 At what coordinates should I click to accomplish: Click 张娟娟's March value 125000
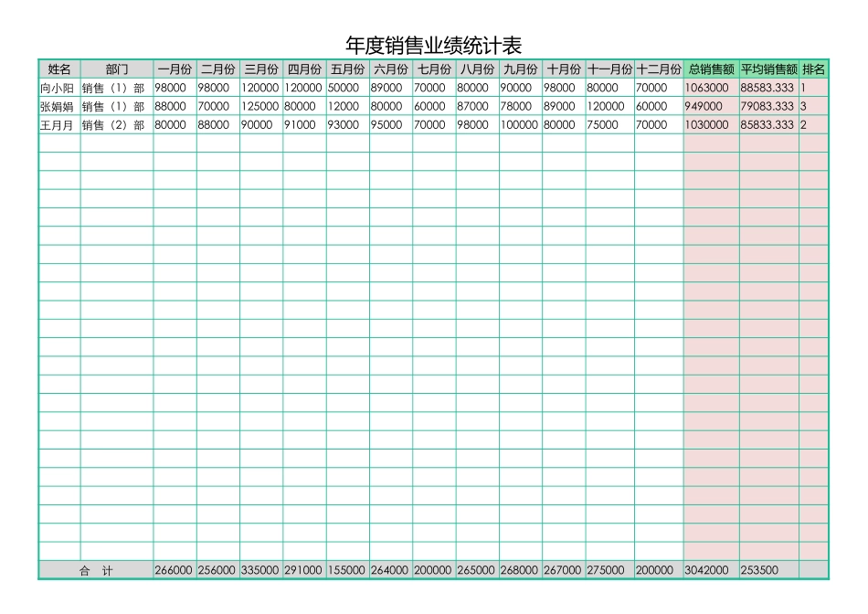[x=259, y=106]
